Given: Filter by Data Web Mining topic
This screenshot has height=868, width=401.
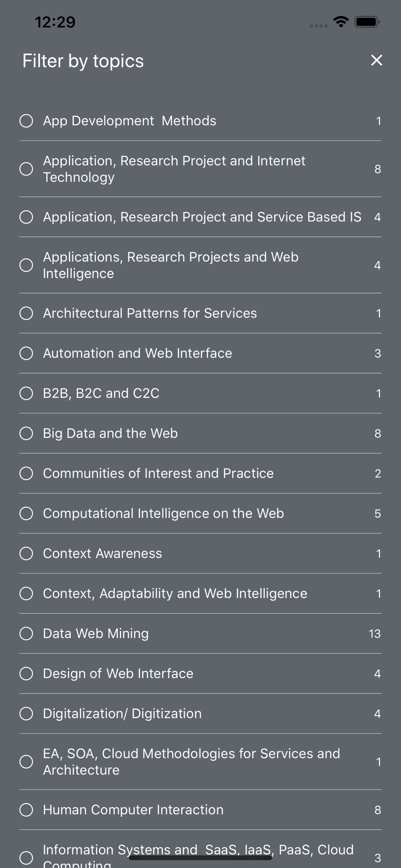Looking at the screenshot, I should 26,634.
